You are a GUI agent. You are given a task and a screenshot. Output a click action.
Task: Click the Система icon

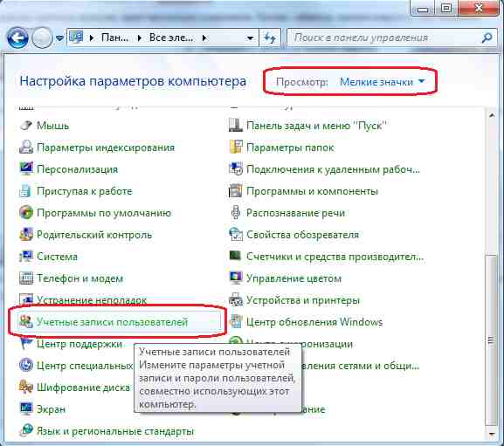pyautogui.click(x=25, y=257)
